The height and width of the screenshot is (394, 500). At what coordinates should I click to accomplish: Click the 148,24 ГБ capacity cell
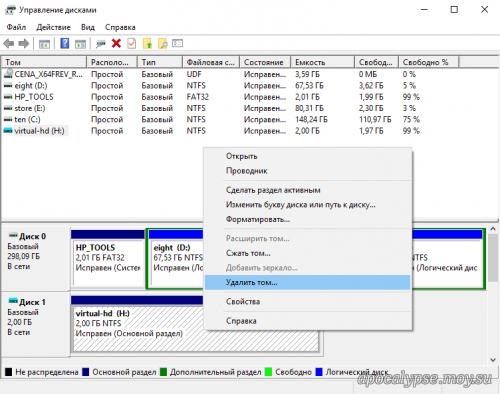tap(311, 119)
